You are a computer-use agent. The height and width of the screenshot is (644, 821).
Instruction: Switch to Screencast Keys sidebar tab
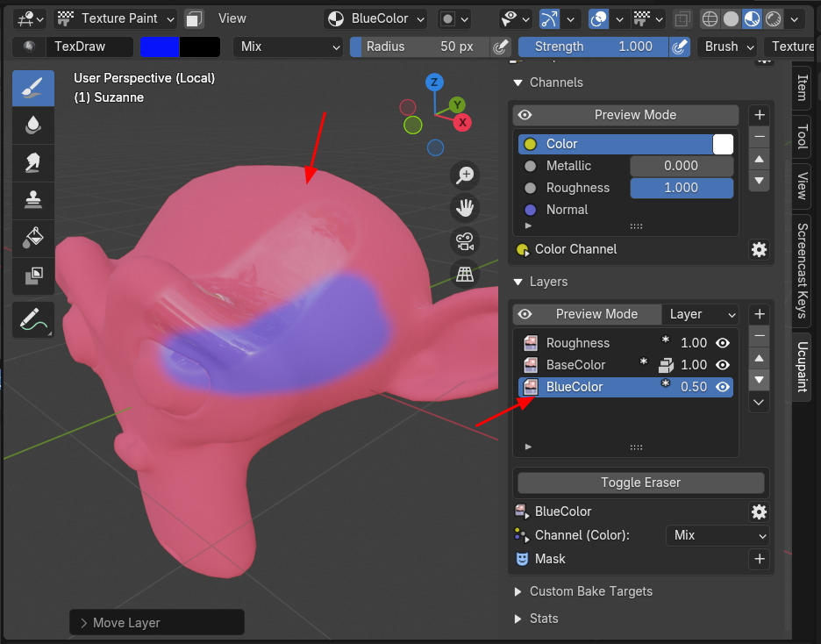802,270
